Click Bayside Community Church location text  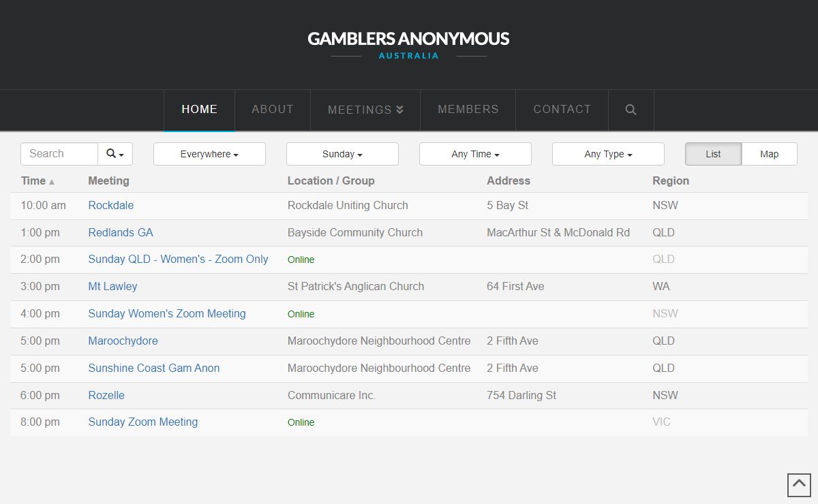coord(355,232)
